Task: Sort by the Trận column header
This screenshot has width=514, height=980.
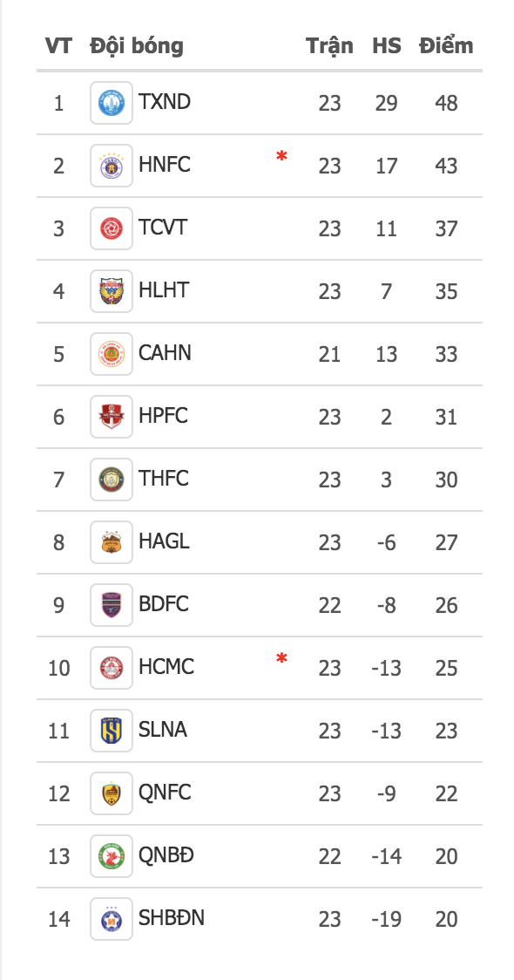Action: [329, 45]
